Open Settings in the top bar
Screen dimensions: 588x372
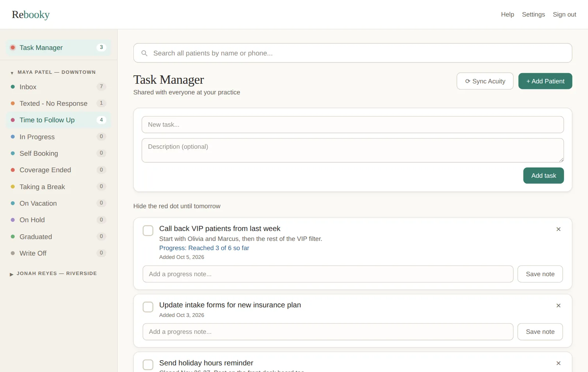coord(534,14)
